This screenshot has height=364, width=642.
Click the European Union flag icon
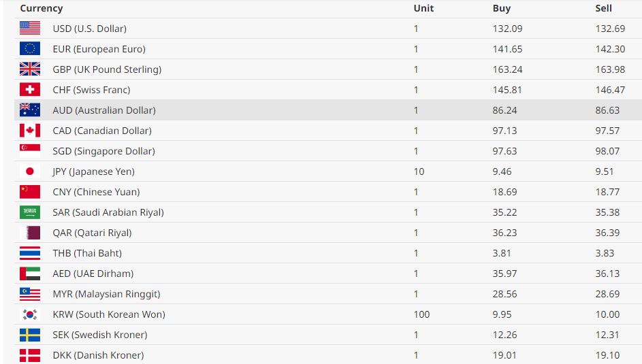[x=30, y=49]
